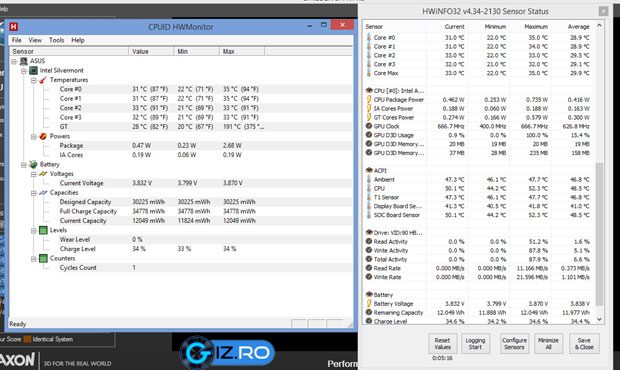Viewport: 620px width, 370px height.
Task: Collapse the Capacities tree branch
Action: pyautogui.click(x=34, y=193)
